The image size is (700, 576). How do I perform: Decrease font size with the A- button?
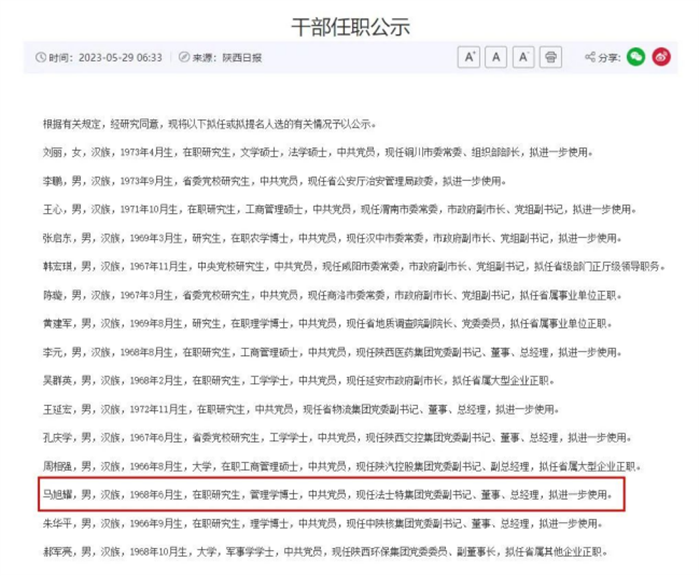523,57
